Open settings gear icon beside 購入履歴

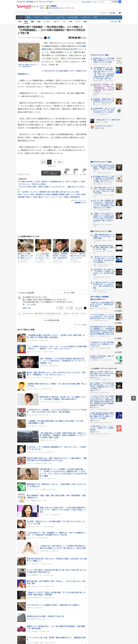click(120, 13)
